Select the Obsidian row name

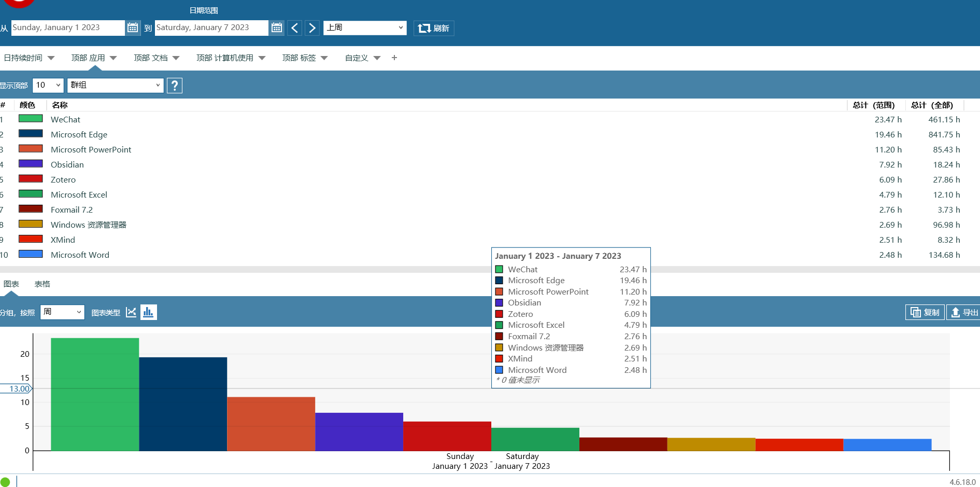[67, 164]
